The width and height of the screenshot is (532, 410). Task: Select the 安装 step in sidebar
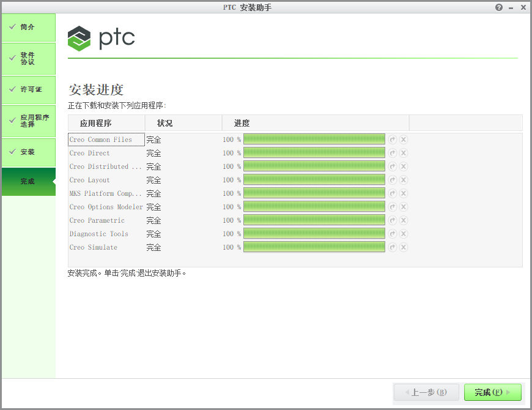point(29,152)
